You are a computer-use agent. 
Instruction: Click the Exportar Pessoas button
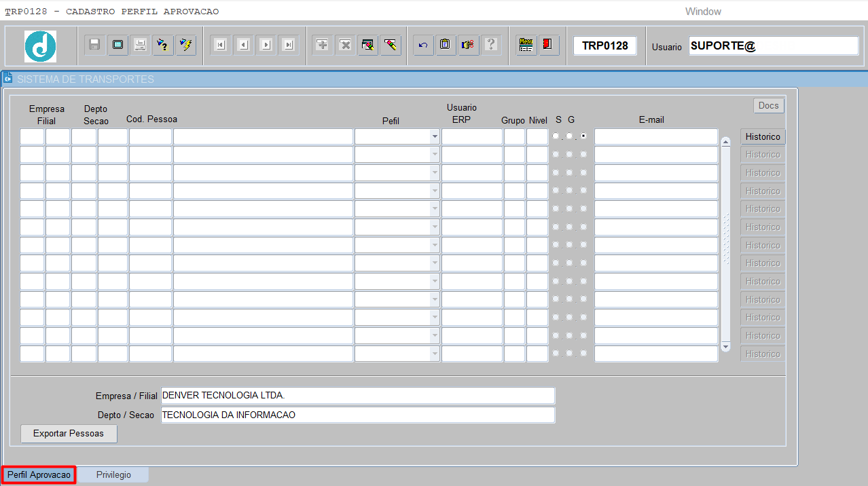pos(69,434)
